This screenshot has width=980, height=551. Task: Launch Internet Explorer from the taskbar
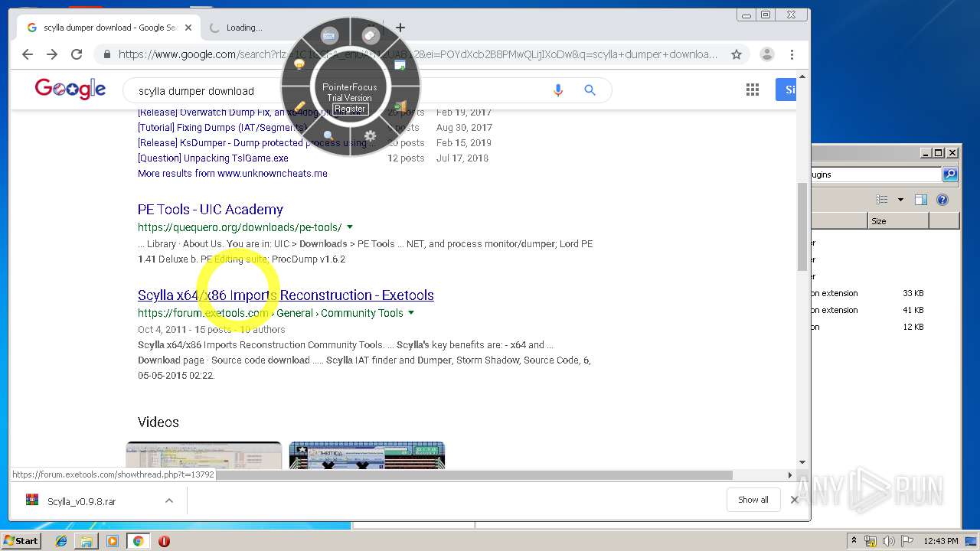[x=61, y=541]
